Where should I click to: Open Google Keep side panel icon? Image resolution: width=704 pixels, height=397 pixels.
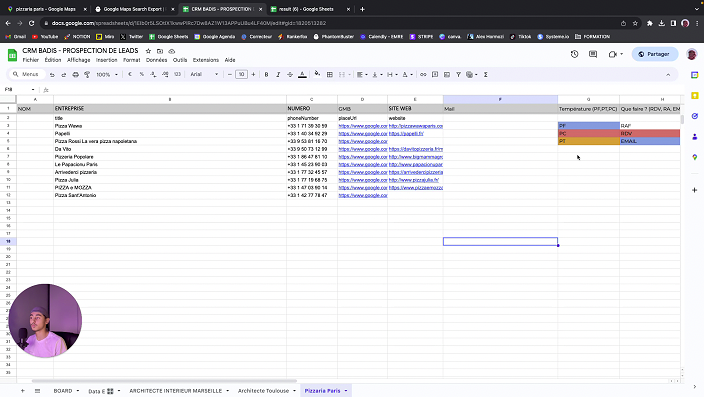pyautogui.click(x=695, y=95)
